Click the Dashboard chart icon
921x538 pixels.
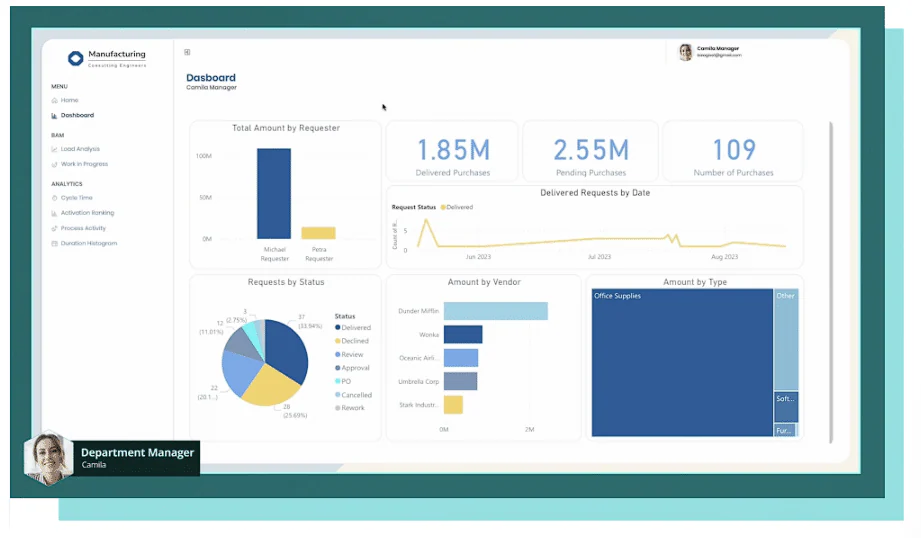tap(55, 116)
